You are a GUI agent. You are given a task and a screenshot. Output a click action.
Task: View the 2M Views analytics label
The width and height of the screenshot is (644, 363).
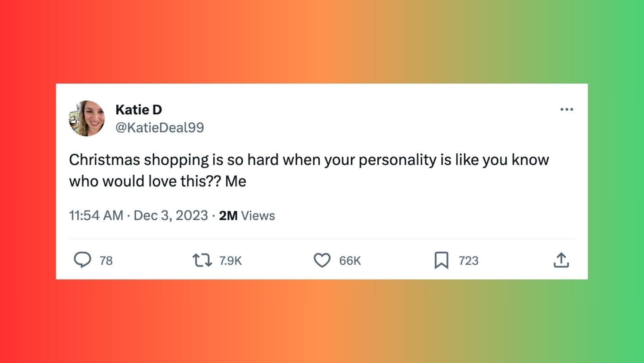[x=247, y=215]
